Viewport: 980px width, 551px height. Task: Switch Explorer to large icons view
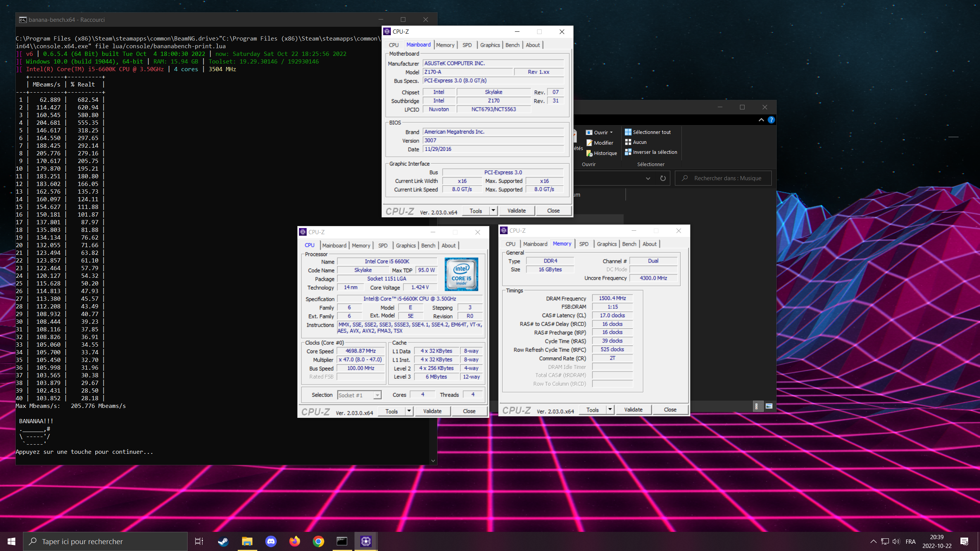769,406
